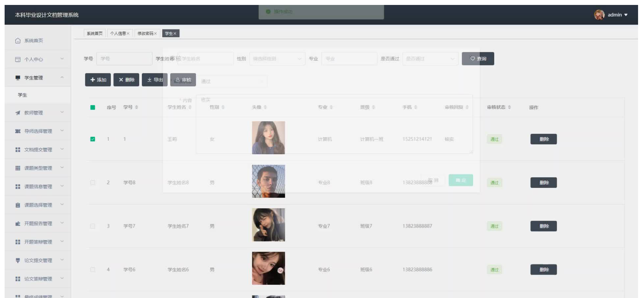Click the admin avatar image
Viewport: 644px width, 298px height.
(599, 15)
